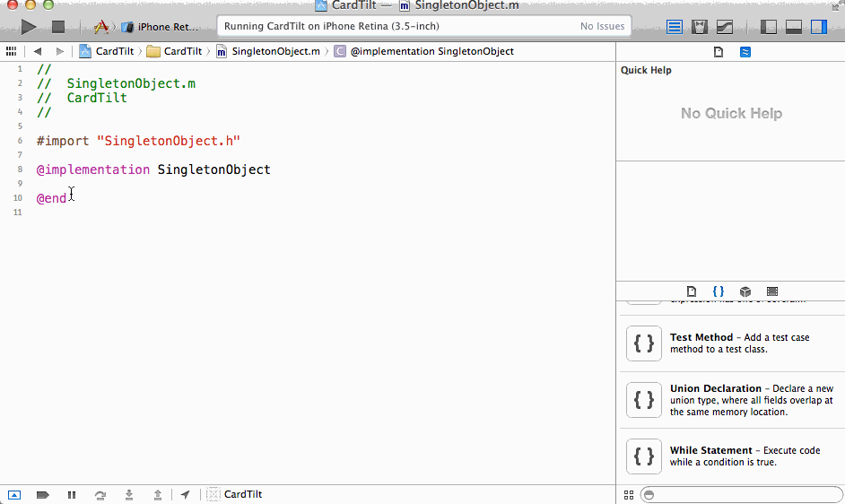Click the Quick Help heading
This screenshot has height=504, width=845.
click(x=646, y=70)
